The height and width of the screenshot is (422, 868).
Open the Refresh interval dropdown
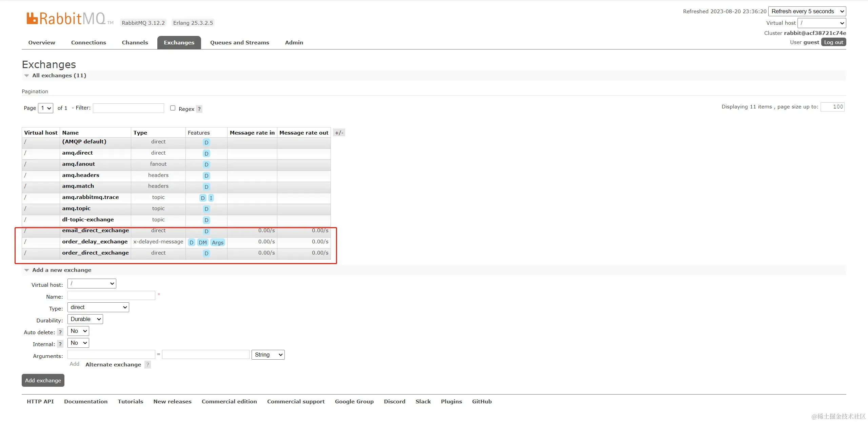click(807, 12)
